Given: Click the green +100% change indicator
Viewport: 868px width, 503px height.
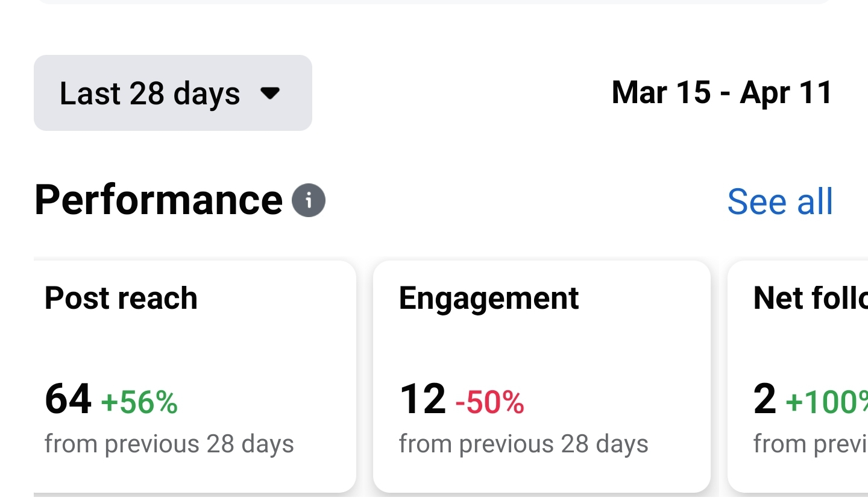Looking at the screenshot, I should (827, 402).
